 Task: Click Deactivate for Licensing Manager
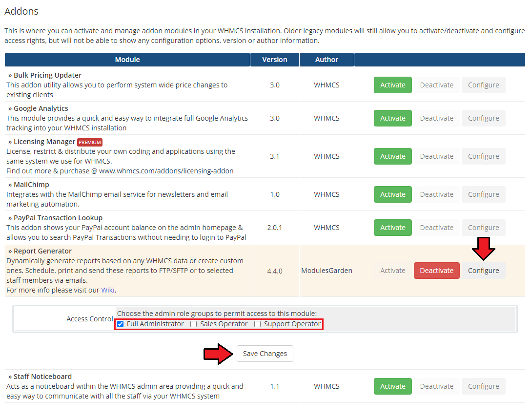coord(436,156)
